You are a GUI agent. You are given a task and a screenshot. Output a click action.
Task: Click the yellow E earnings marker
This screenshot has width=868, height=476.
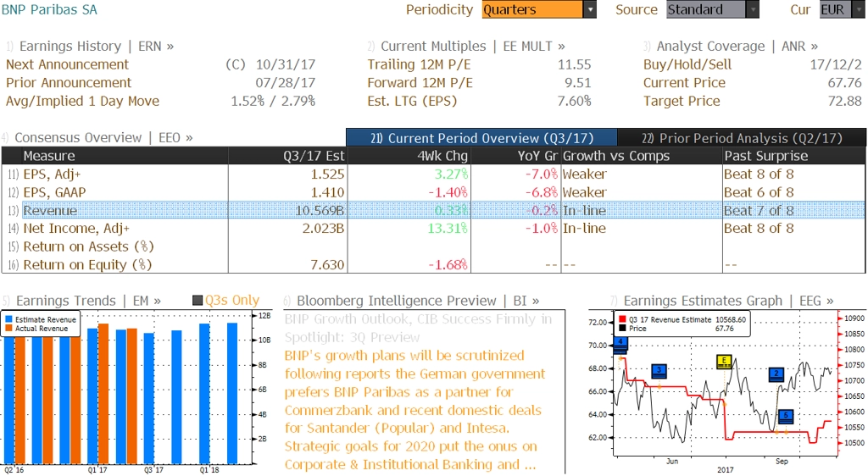pos(724,361)
